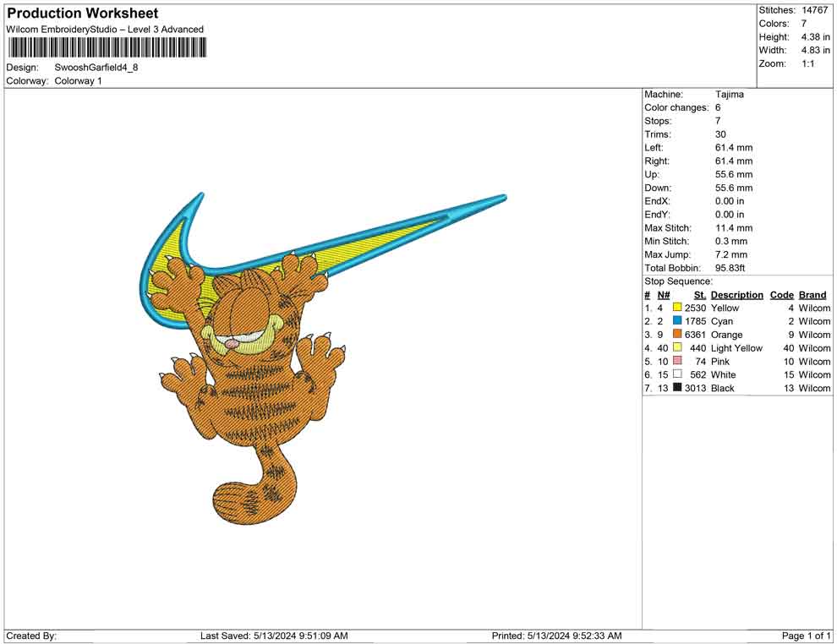Click the Cyan color swatch in stop sequence
Screen dimensions: 837x644
(x=677, y=320)
